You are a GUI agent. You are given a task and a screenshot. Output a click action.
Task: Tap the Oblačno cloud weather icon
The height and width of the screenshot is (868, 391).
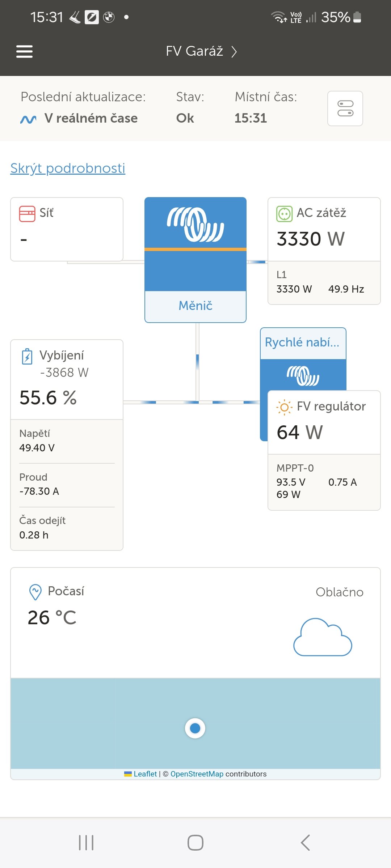[x=323, y=637]
